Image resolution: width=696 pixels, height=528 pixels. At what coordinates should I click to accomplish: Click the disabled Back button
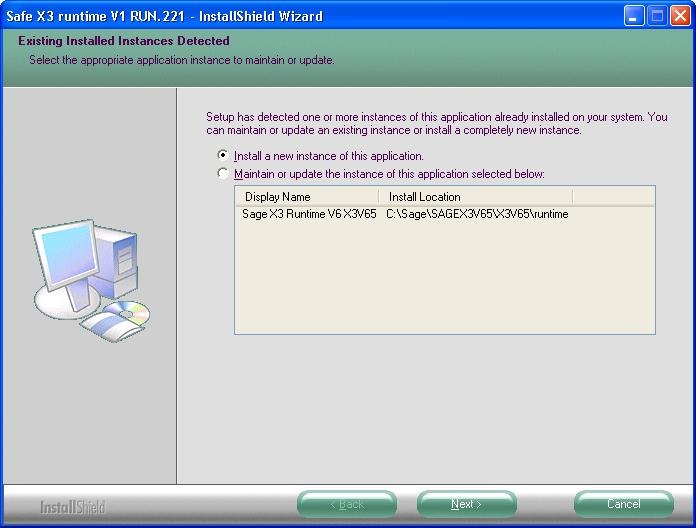point(347,504)
